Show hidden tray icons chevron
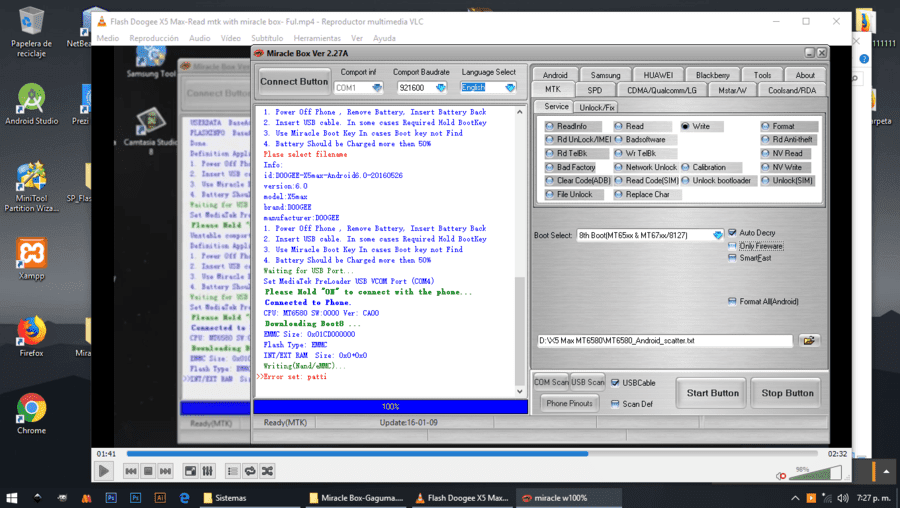This screenshot has height=508, width=900. click(795, 498)
